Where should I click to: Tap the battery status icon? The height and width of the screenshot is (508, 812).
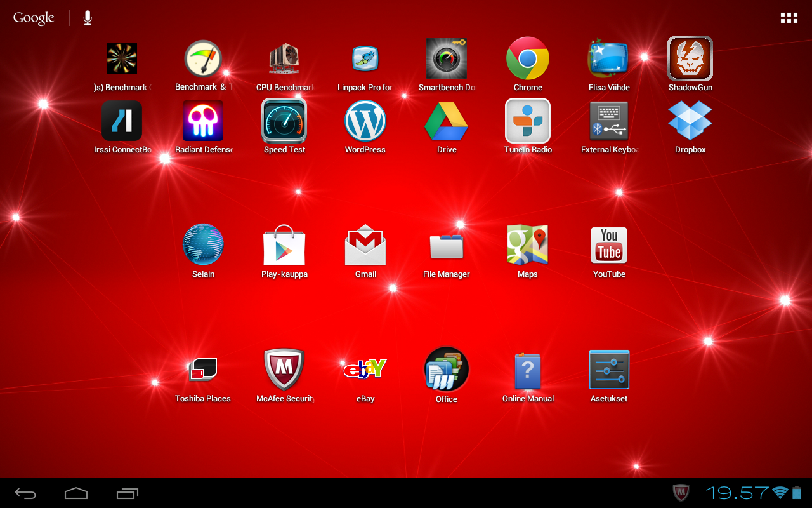click(x=797, y=493)
